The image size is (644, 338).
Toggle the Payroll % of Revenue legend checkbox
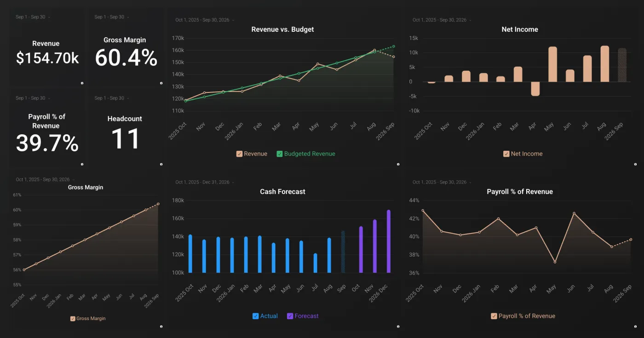coord(494,316)
